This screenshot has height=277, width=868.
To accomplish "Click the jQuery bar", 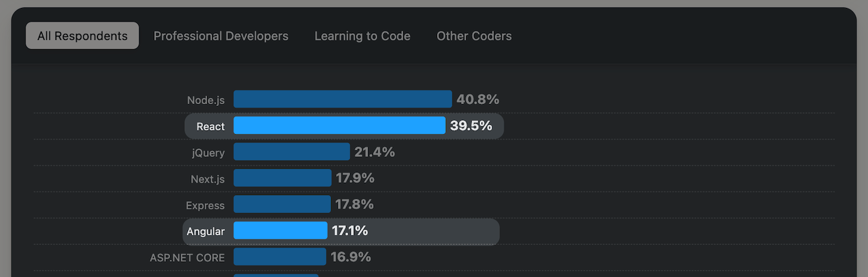I will (x=292, y=152).
